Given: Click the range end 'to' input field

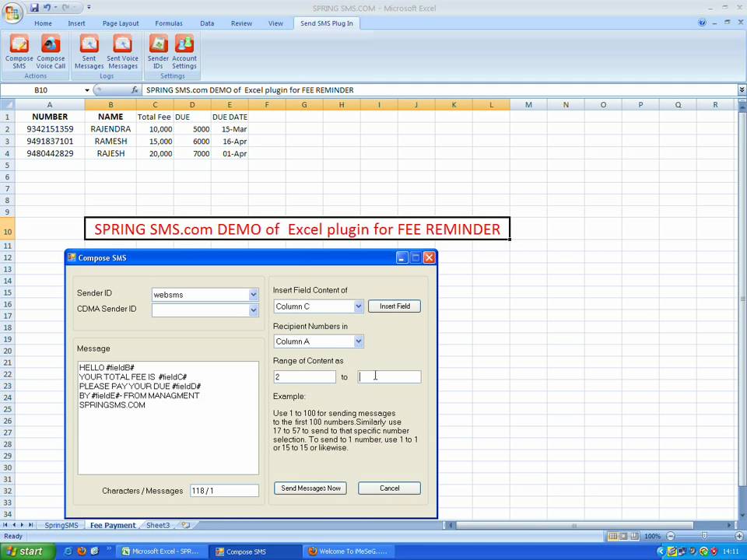Looking at the screenshot, I should coord(389,376).
